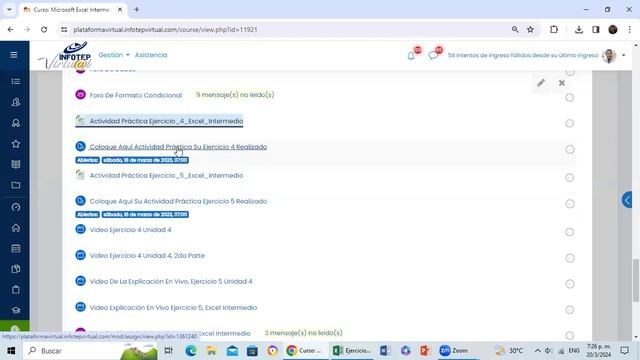Toggle completion for Video Ejercicio 4 Unidad 4
640x360 pixels.
[570, 232]
